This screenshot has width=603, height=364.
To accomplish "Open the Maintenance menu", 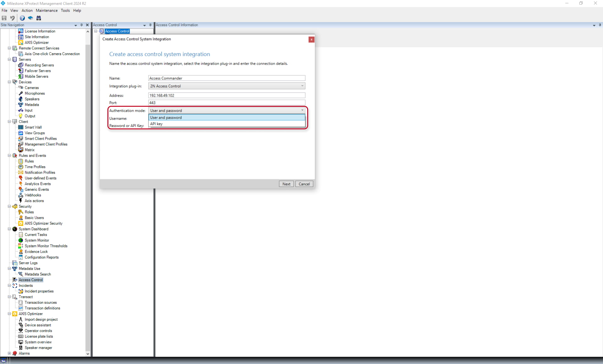I will (x=46, y=10).
